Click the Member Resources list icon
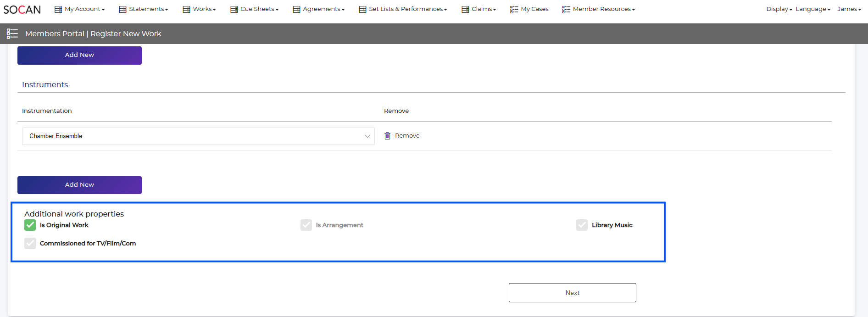The image size is (868, 317). pos(566,9)
